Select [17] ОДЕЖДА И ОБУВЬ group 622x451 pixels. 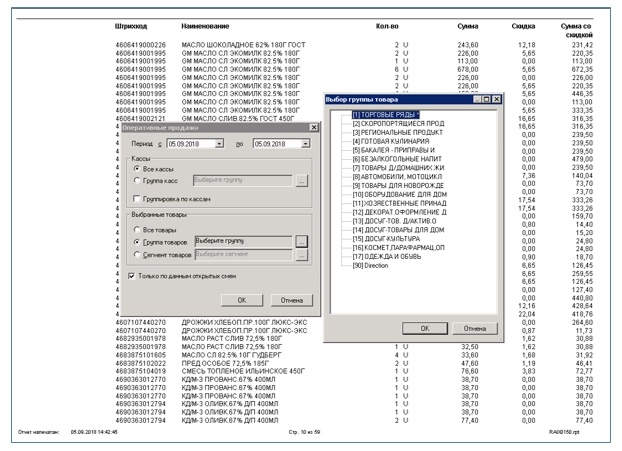click(x=387, y=257)
